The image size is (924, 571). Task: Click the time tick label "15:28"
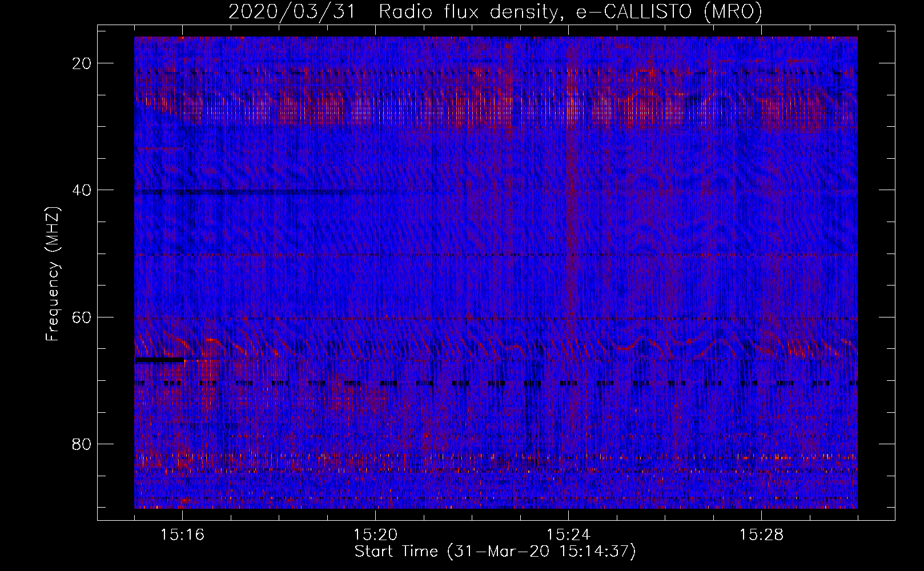[x=761, y=535]
